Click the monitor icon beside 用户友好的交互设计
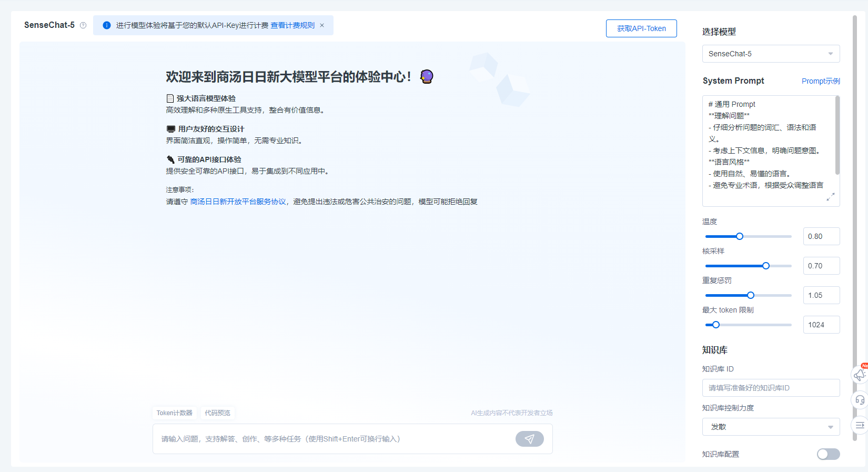Image resolution: width=868 pixels, height=472 pixels. click(170, 129)
